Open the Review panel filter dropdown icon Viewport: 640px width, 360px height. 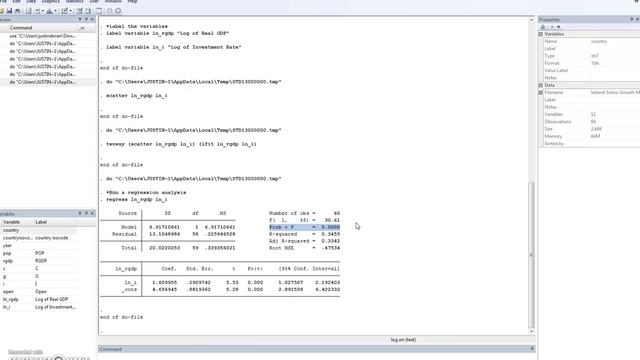pos(80,19)
